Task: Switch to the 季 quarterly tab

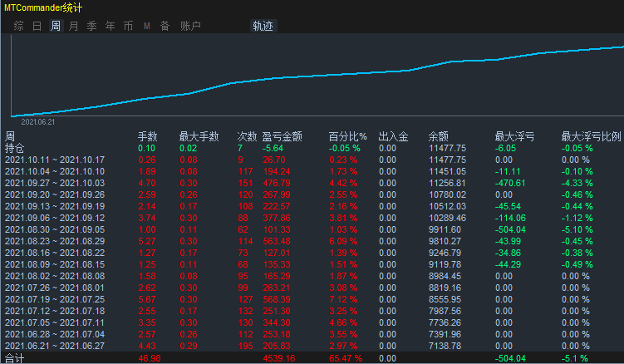Action: click(x=92, y=26)
